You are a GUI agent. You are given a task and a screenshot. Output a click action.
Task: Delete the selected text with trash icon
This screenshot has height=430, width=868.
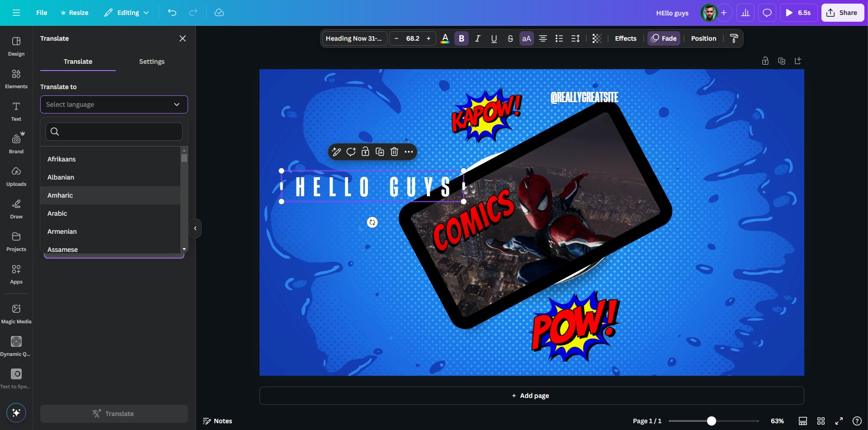(394, 152)
